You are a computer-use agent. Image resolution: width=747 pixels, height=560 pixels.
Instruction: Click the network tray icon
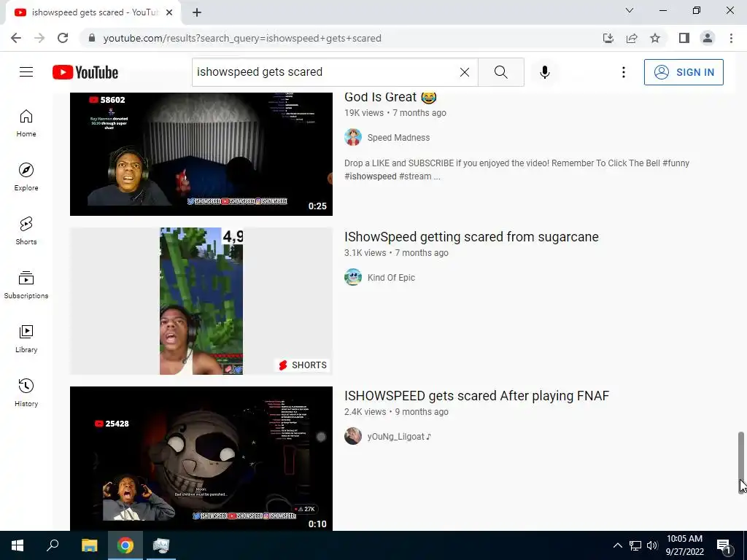click(x=635, y=545)
